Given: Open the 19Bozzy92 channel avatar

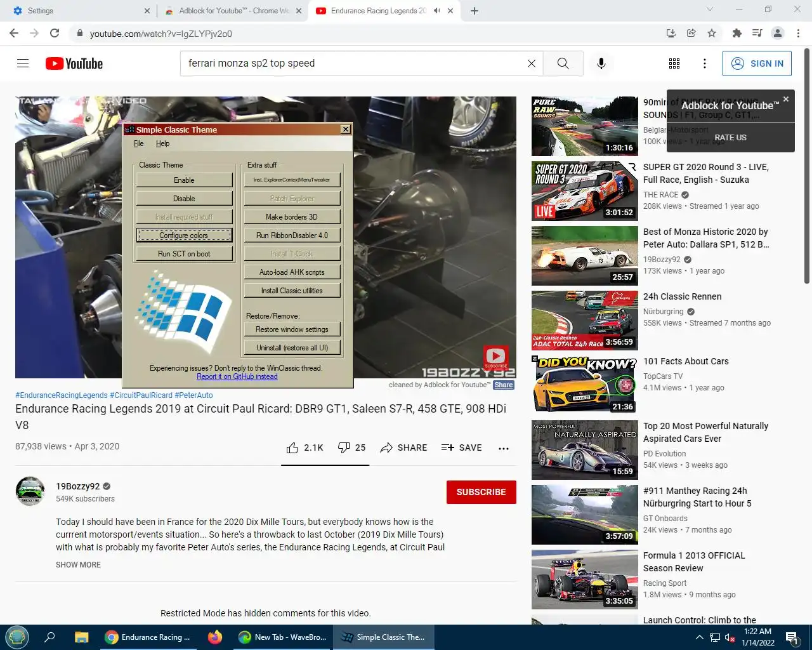Looking at the screenshot, I should tap(30, 491).
